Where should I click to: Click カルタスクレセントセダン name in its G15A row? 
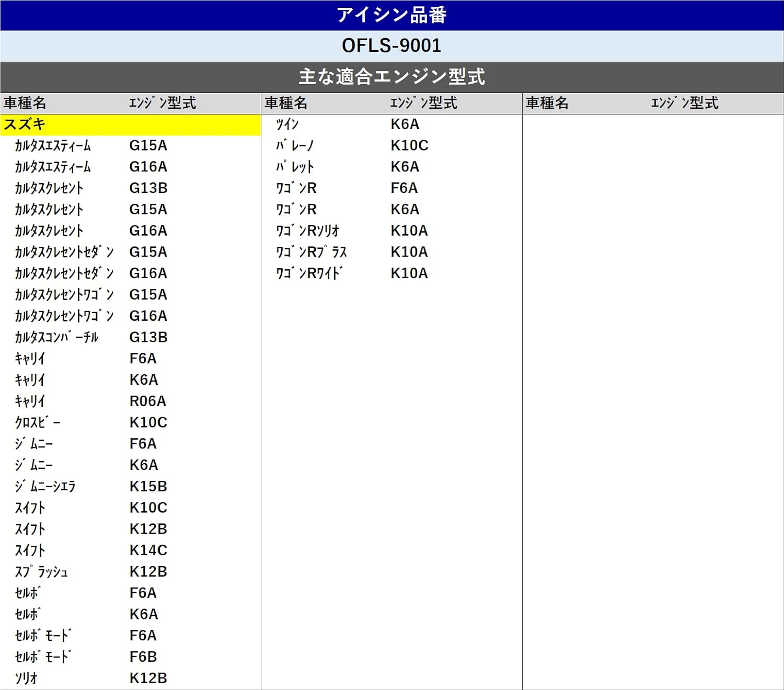click(x=64, y=252)
